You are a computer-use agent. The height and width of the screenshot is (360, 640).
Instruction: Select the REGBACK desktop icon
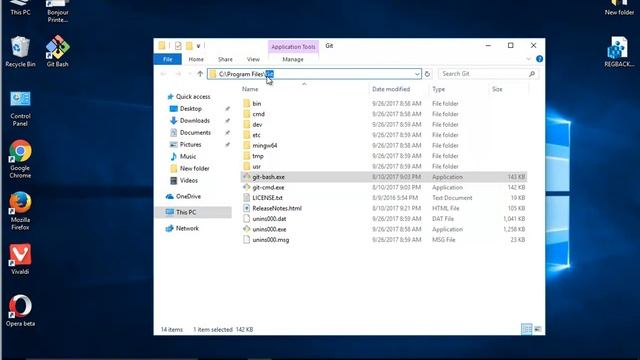[619, 51]
